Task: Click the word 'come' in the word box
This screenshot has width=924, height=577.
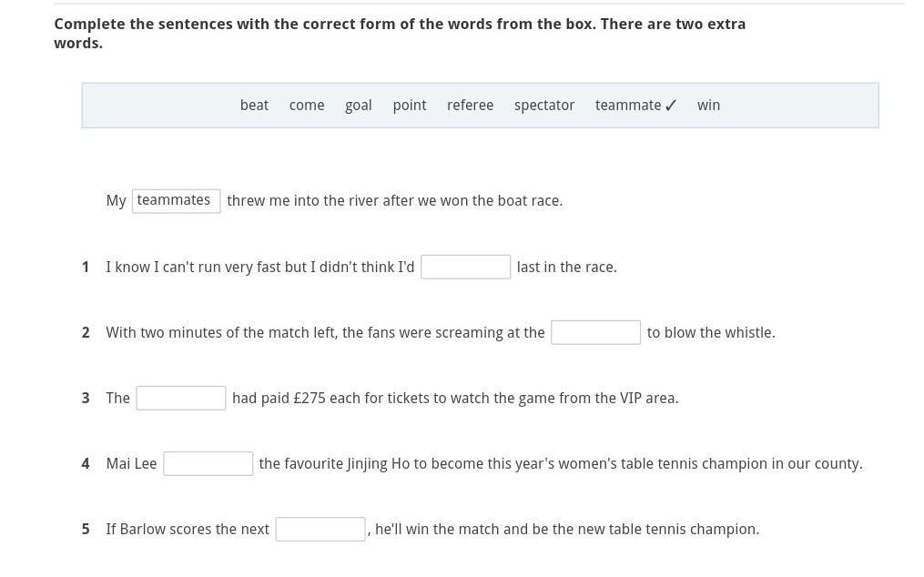Action: pyautogui.click(x=307, y=105)
